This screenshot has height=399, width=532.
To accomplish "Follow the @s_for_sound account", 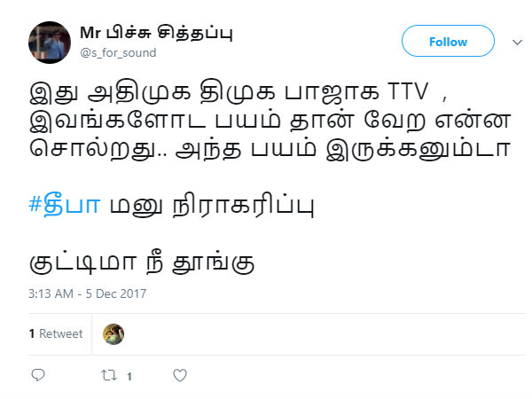I will click(x=448, y=41).
